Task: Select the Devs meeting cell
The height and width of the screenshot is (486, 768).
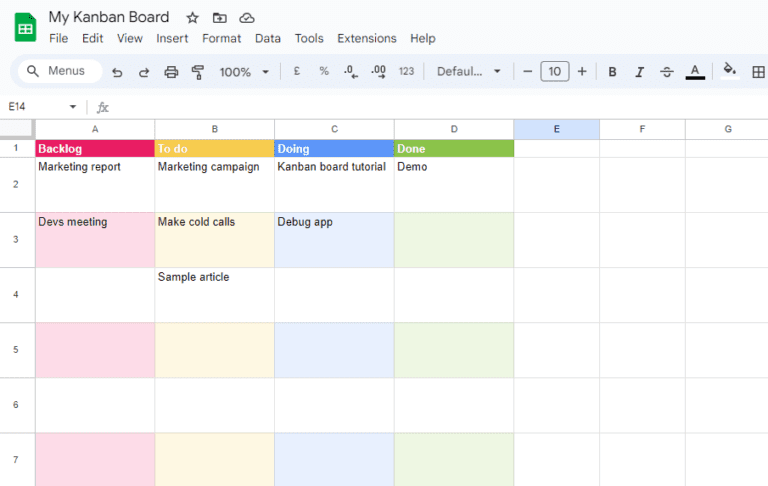Action: [x=95, y=240]
